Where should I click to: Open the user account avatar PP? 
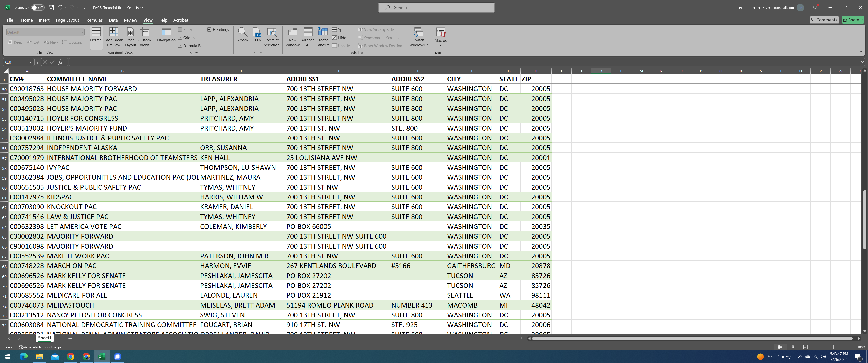(800, 7)
